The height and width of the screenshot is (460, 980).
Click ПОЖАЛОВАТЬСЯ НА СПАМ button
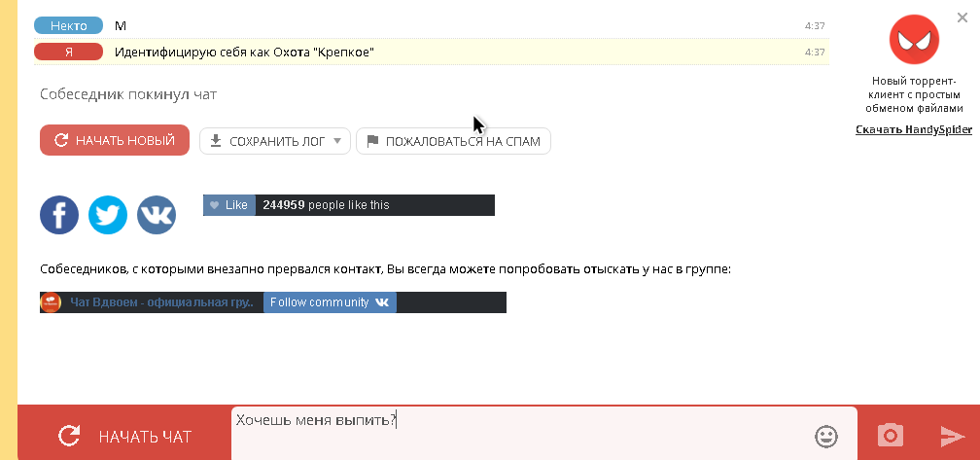point(453,141)
